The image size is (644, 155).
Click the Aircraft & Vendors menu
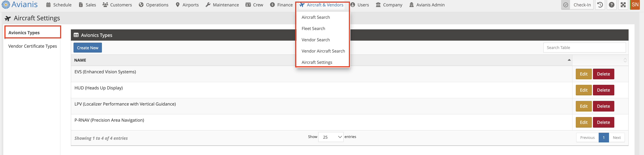click(x=321, y=5)
